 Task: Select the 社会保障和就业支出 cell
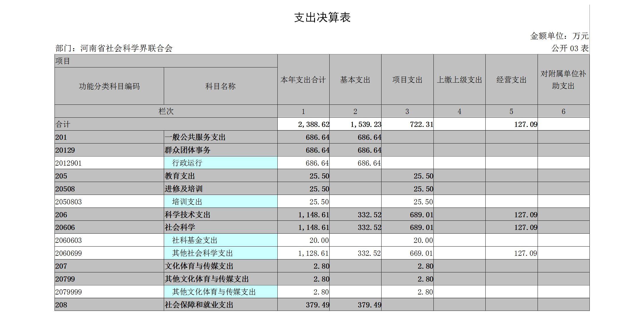221,305
